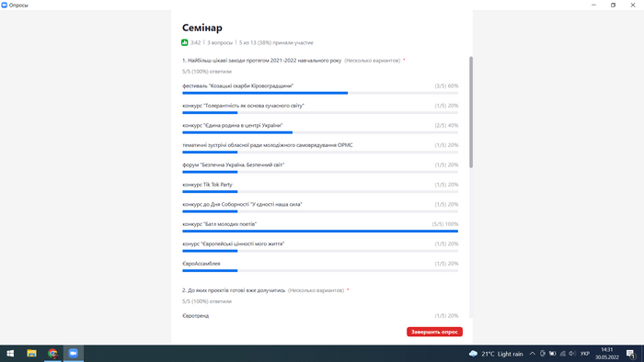
Task: Click the Zoom logo icon in title bar
Action: 4,5
